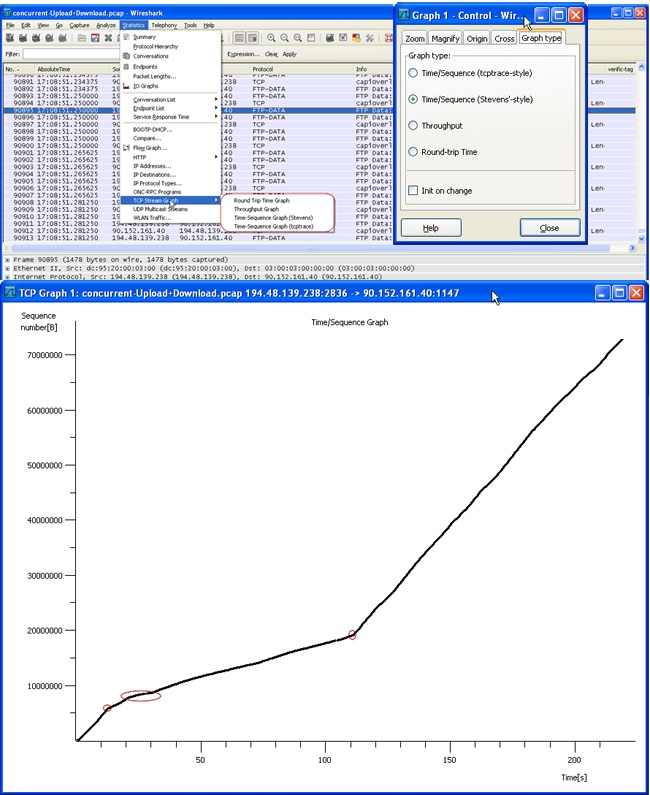The image size is (650, 795).
Task: Open the Service Response Time submenu arrow
Action: click(216, 117)
